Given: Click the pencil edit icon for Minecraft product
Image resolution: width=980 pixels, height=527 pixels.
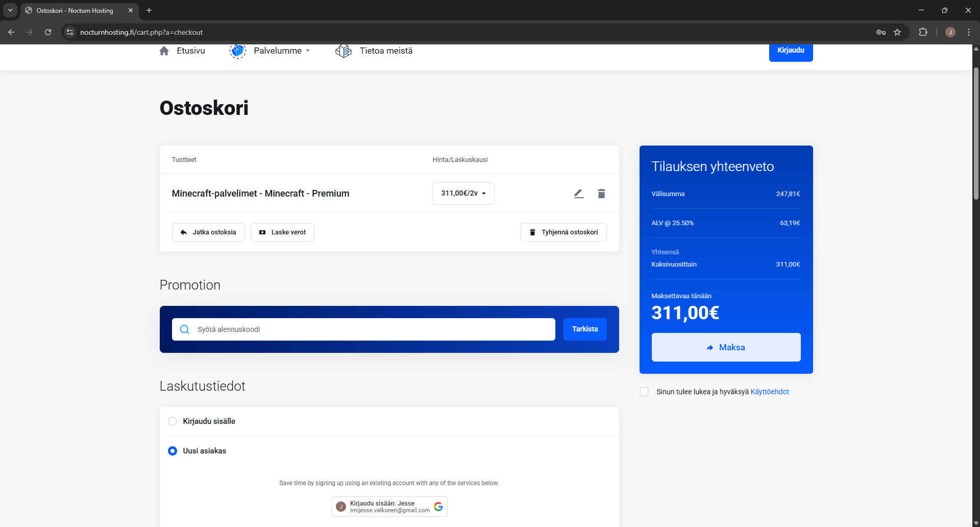Looking at the screenshot, I should click(578, 194).
